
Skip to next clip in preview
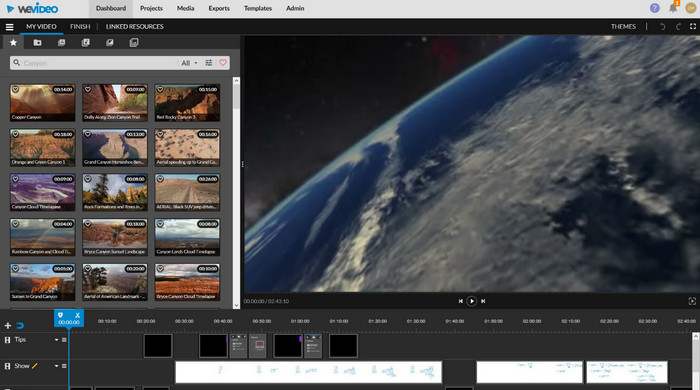483,301
